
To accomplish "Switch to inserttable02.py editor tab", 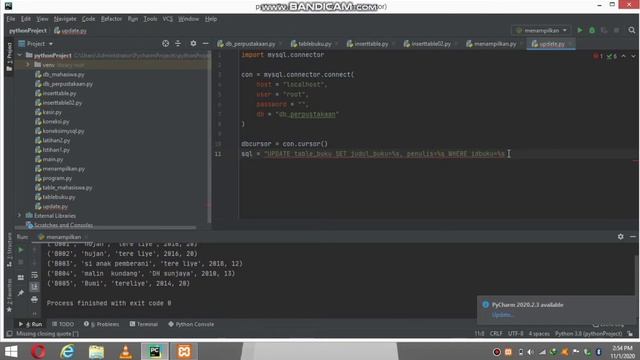I will [x=431, y=44].
